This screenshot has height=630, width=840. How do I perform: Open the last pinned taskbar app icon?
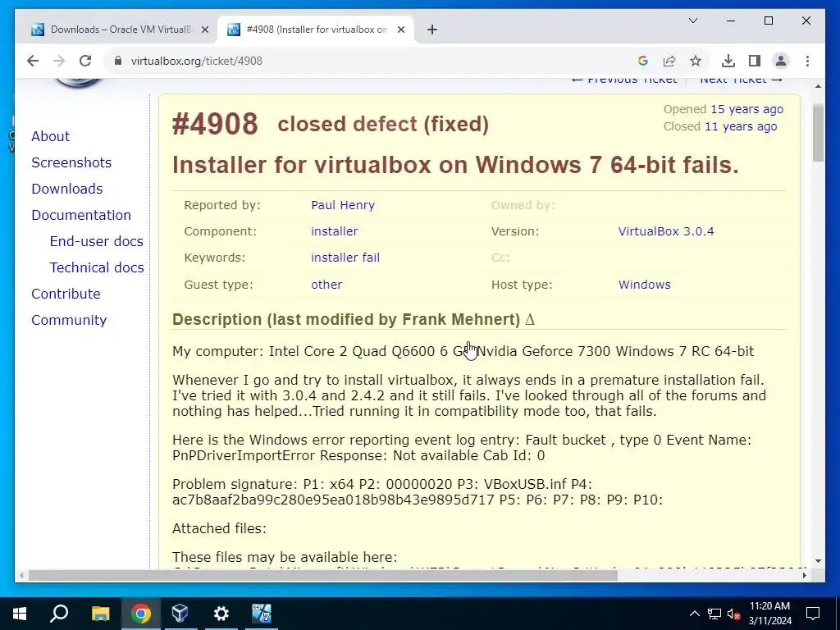tap(262, 614)
